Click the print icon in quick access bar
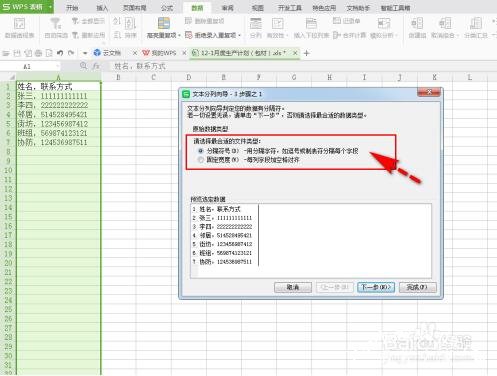 (x=39, y=53)
